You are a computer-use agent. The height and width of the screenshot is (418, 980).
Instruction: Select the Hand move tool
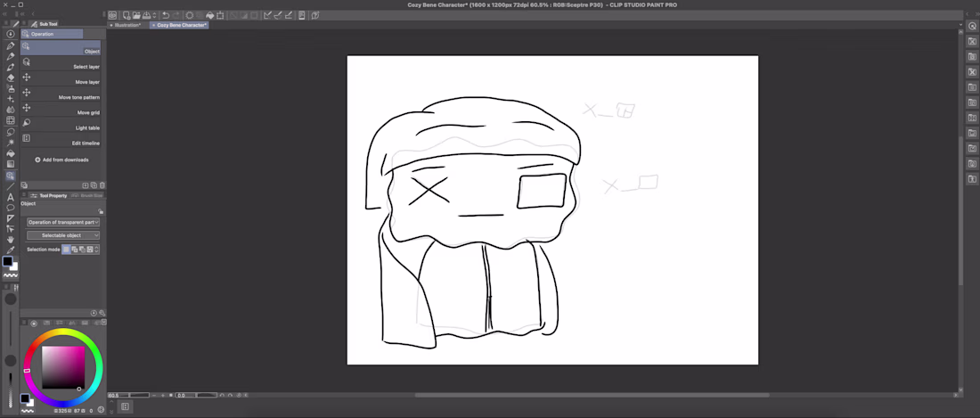(x=11, y=240)
